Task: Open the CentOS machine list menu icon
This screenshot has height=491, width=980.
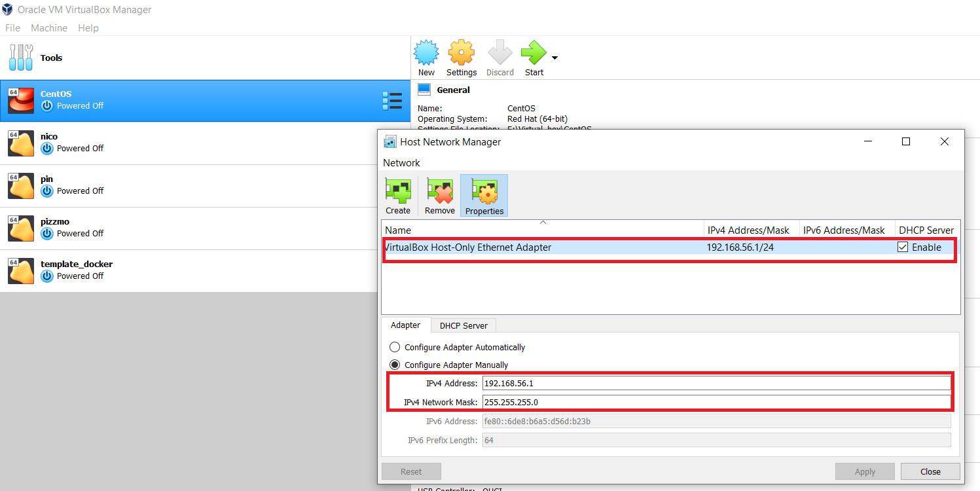Action: (x=392, y=101)
